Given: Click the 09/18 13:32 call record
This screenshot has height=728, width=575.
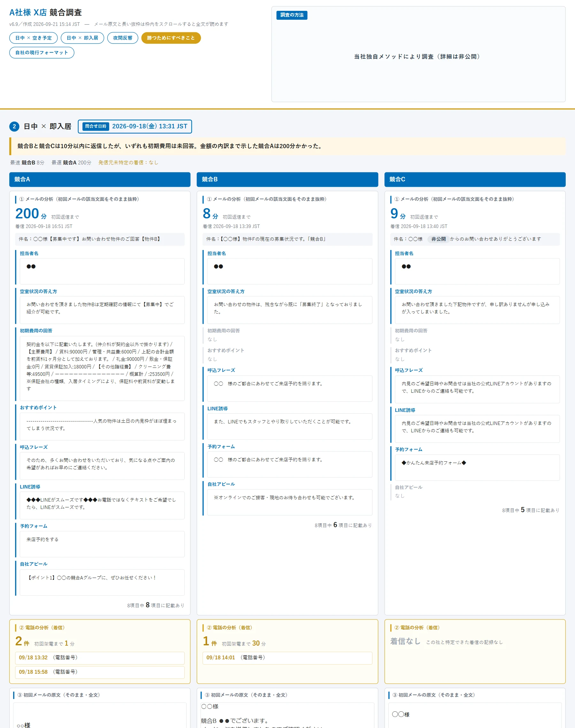Looking at the screenshot, I should (x=100, y=658).
